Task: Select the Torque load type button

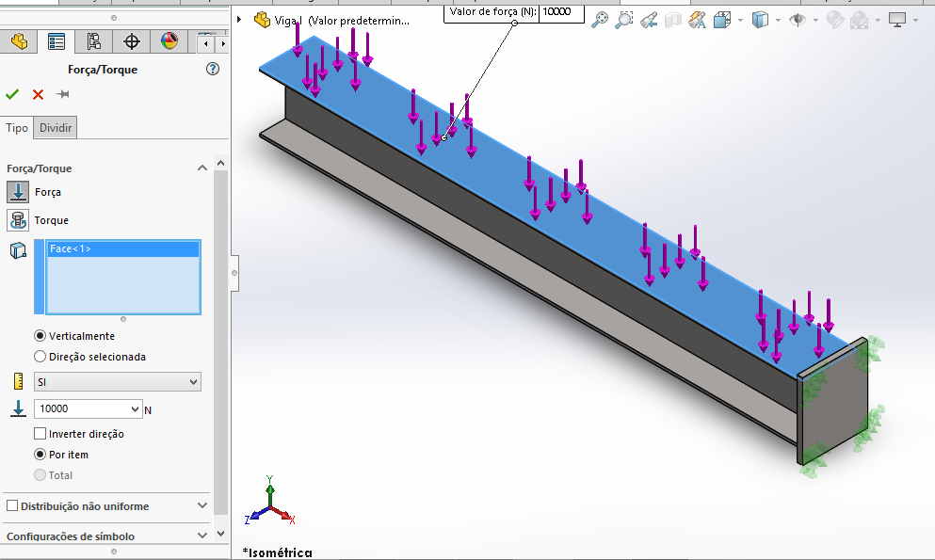Action: tap(18, 220)
